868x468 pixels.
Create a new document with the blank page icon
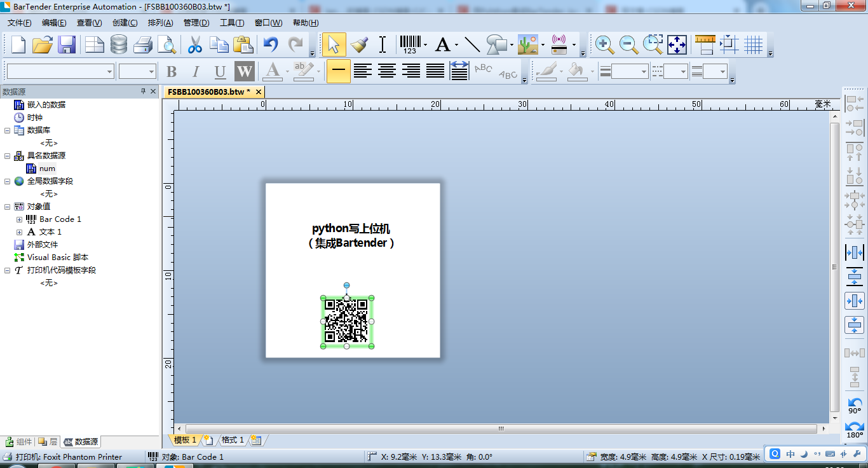tap(18, 45)
